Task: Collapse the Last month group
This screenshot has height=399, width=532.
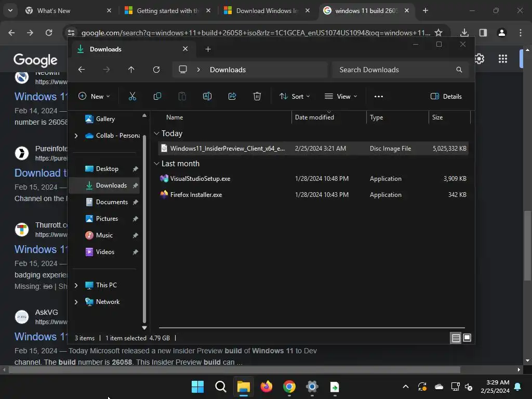Action: pyautogui.click(x=156, y=164)
